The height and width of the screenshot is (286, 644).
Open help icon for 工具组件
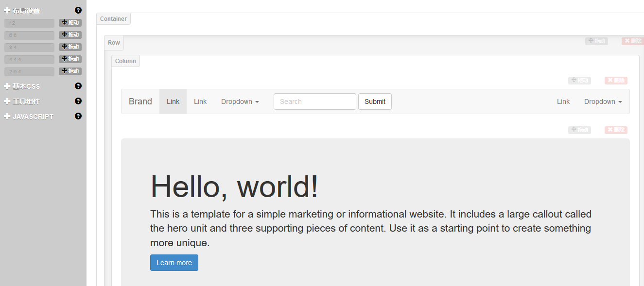pyautogui.click(x=78, y=101)
